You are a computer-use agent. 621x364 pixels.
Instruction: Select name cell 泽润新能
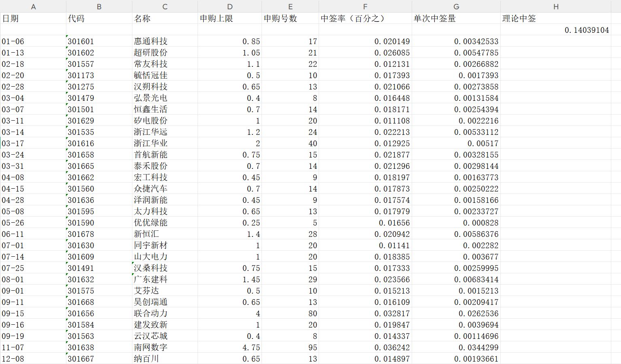click(x=165, y=200)
